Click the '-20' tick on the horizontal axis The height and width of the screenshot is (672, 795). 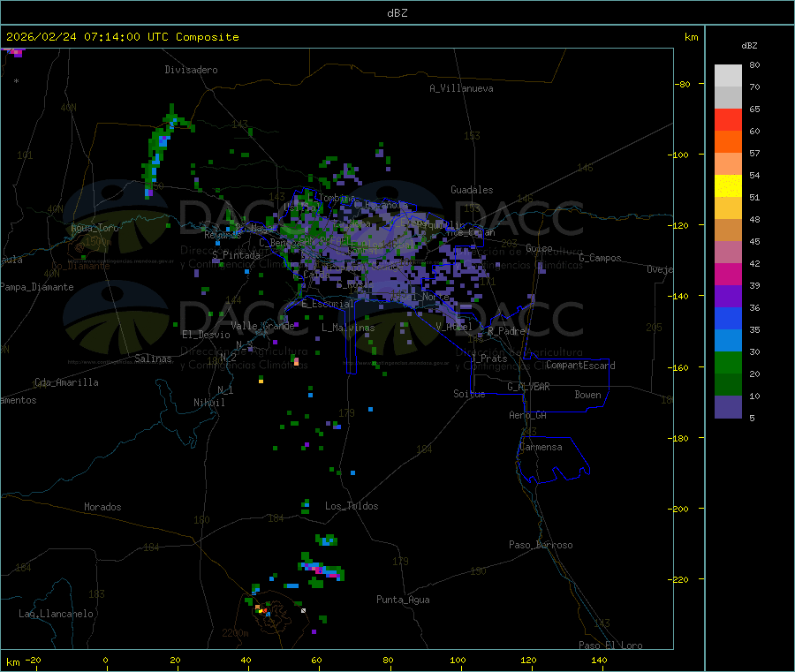point(33,661)
